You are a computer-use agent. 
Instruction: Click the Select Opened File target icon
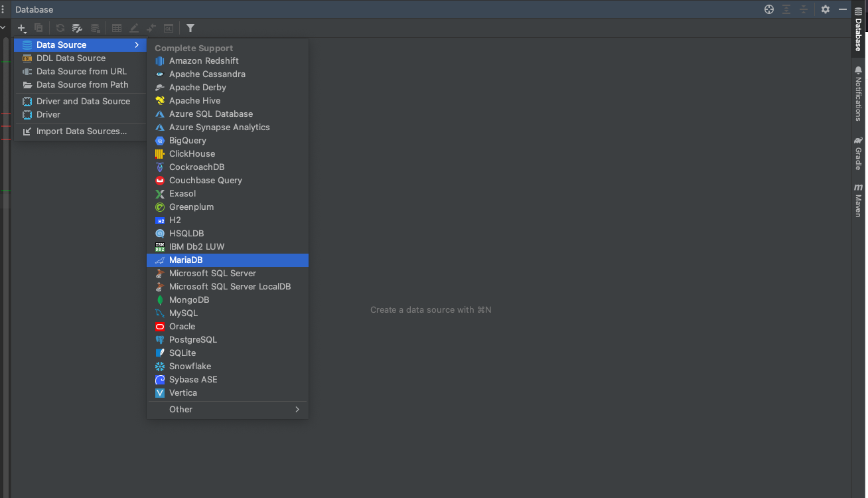[x=769, y=9]
